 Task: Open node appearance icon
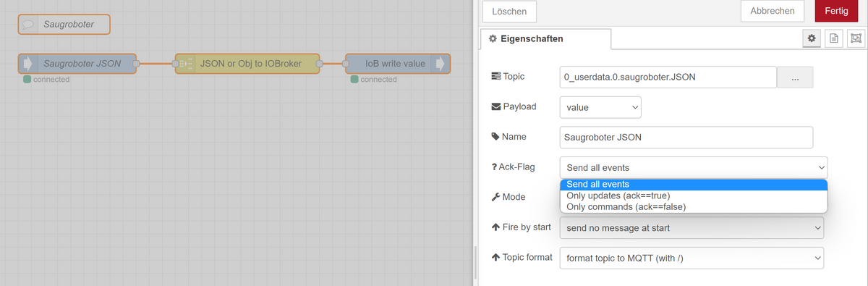tap(856, 38)
